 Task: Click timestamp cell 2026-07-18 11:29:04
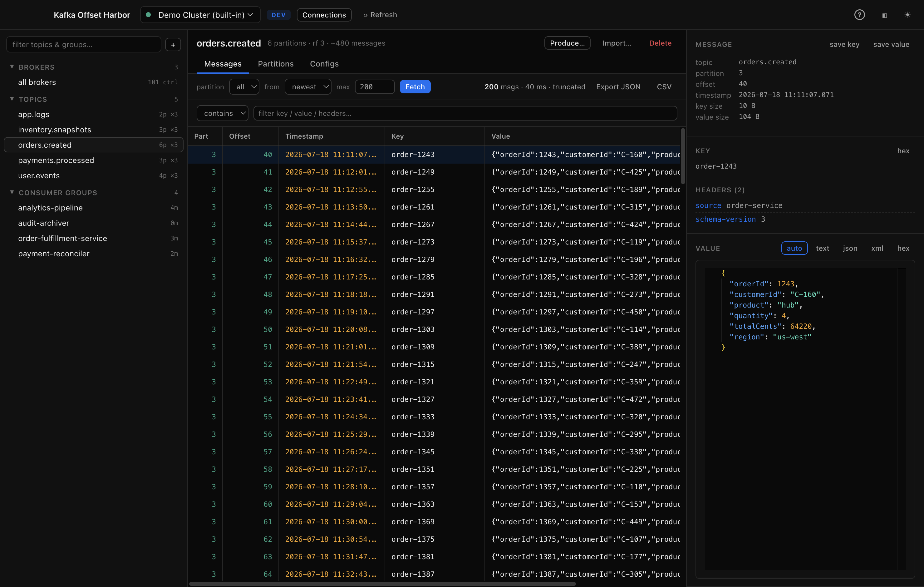(x=332, y=504)
